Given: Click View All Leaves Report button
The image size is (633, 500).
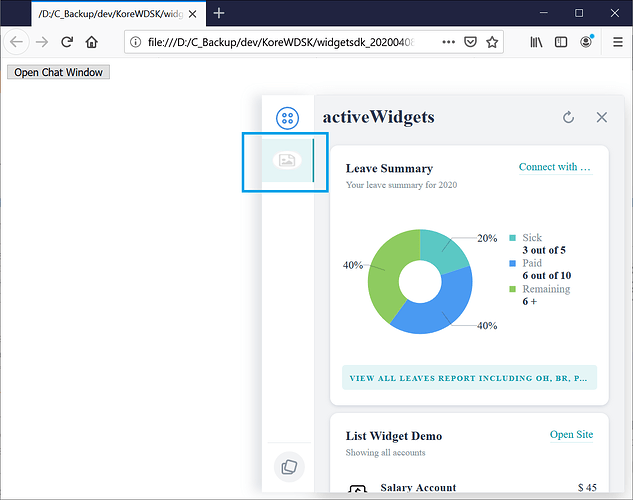Looking at the screenshot, I should point(469,378).
